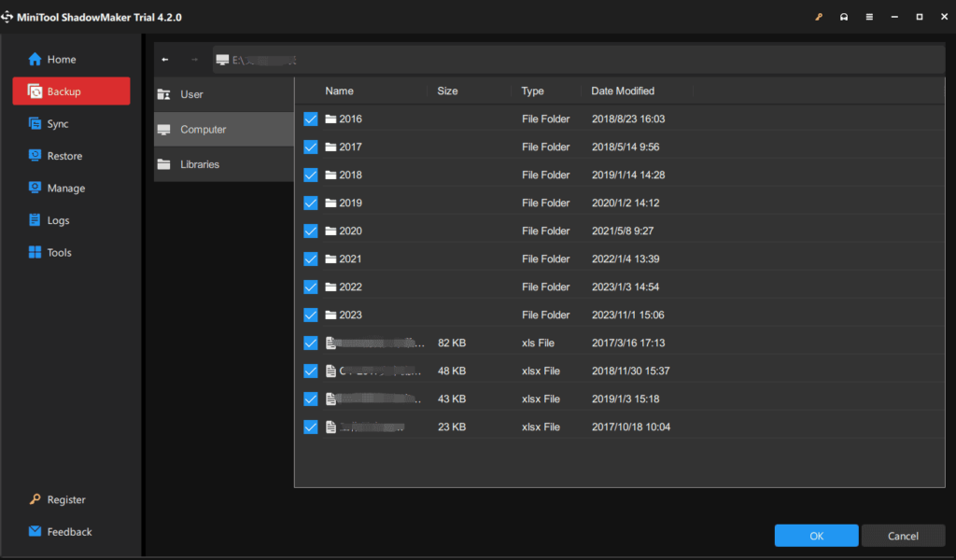Dismiss the dialog with Cancel
The width and height of the screenshot is (956, 560).
coord(903,535)
